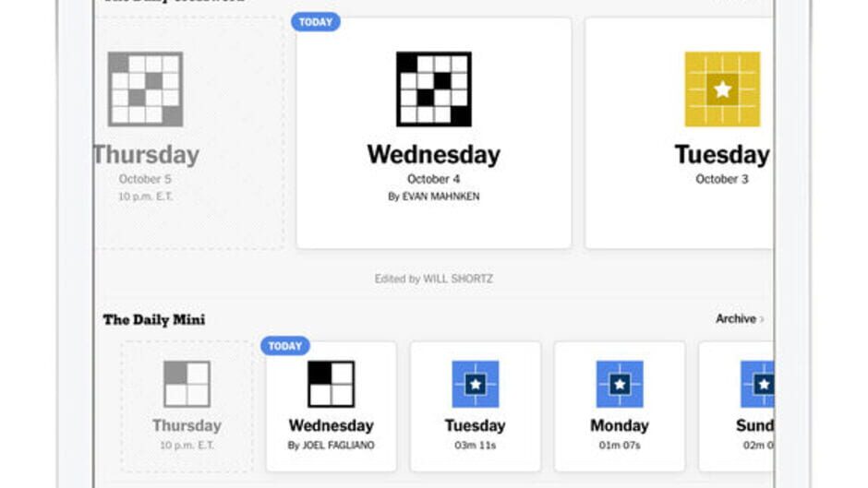Click Edited by WILL SHORTZ credit

(x=433, y=279)
